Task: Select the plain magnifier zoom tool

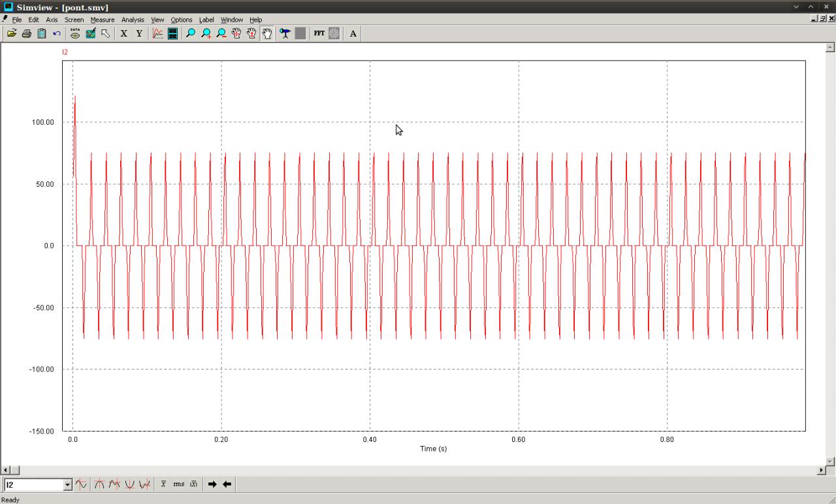Action: [x=191, y=33]
